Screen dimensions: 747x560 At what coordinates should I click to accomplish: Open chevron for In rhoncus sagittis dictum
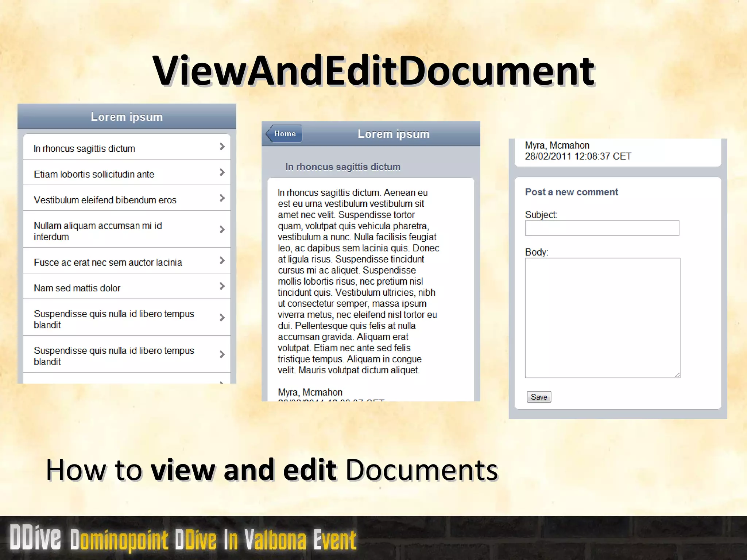tap(222, 147)
